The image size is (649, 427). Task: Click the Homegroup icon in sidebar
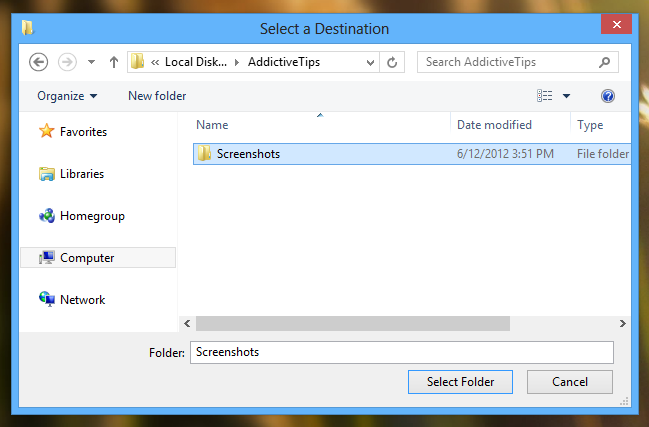tap(46, 215)
